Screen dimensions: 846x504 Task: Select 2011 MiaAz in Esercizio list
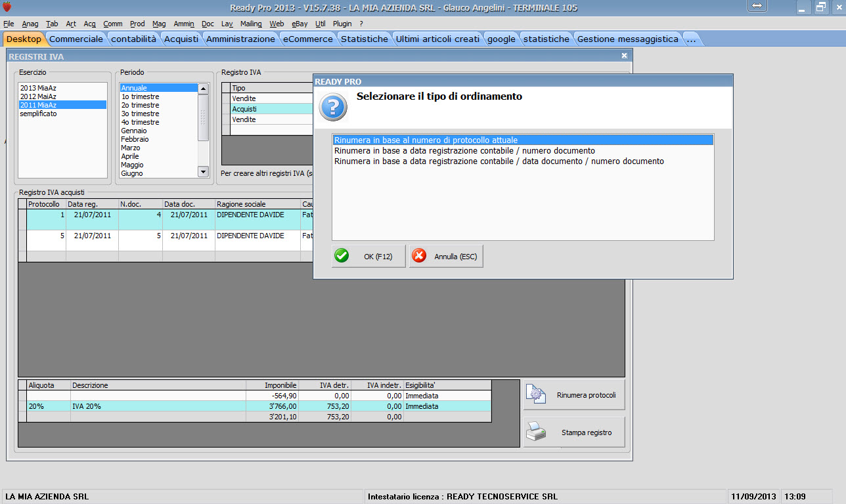62,105
